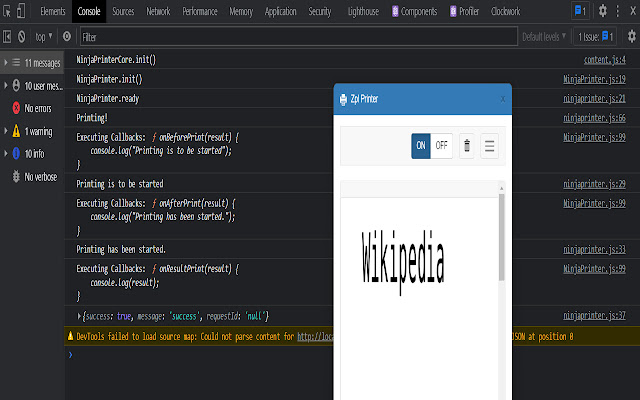
Task: Click the issues counter badge in top bar
Action: (580, 11)
